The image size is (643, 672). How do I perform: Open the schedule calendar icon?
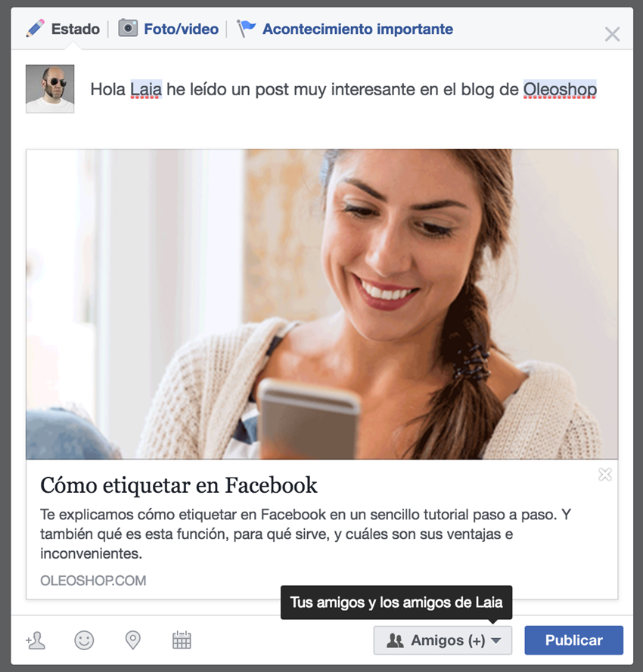pos(182,640)
